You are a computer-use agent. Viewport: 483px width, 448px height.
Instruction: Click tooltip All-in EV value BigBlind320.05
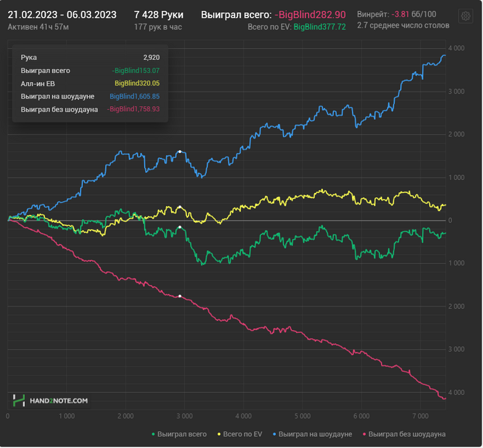[137, 83]
